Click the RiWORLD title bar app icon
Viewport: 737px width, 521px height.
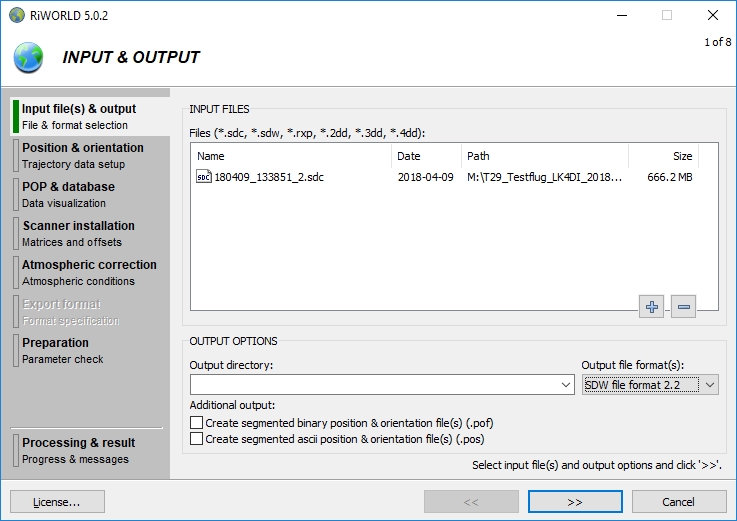pos(16,15)
